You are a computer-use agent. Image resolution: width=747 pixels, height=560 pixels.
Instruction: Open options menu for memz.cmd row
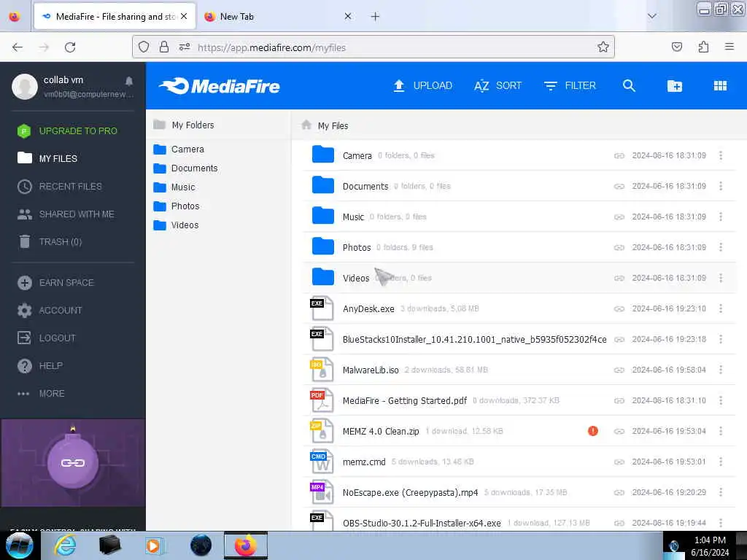[721, 462]
